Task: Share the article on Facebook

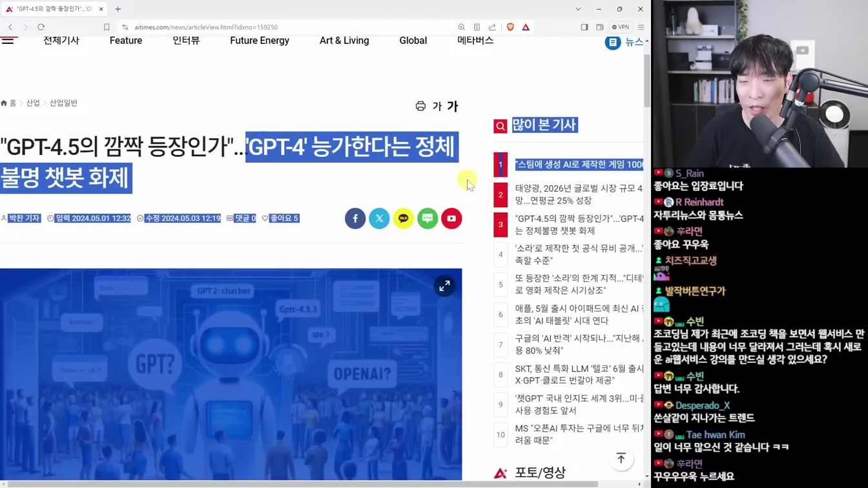Action: [x=355, y=218]
